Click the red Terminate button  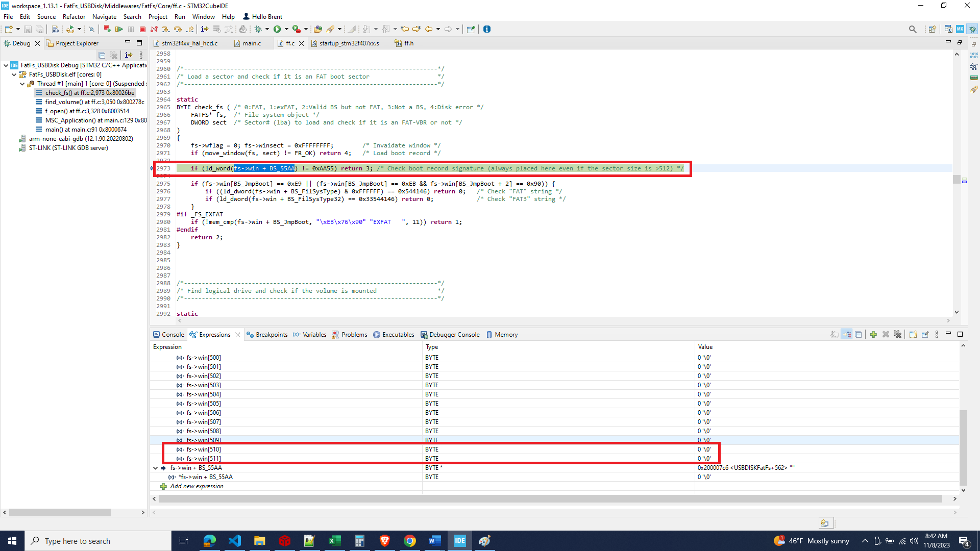[x=142, y=29]
